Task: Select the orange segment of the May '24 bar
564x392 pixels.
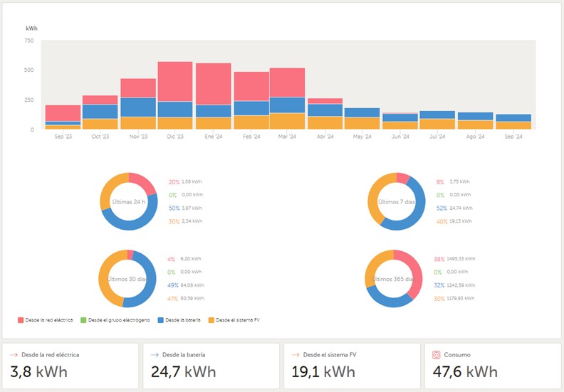Action: click(x=362, y=123)
